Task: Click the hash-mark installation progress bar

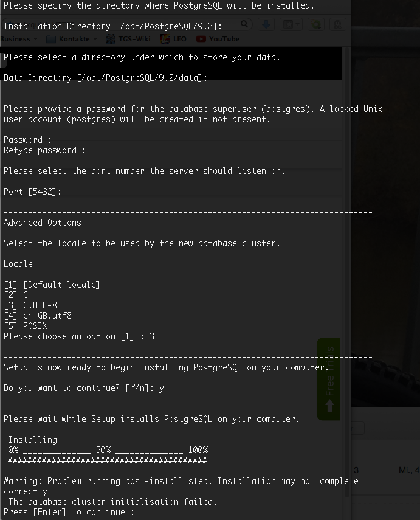Action: tap(108, 460)
